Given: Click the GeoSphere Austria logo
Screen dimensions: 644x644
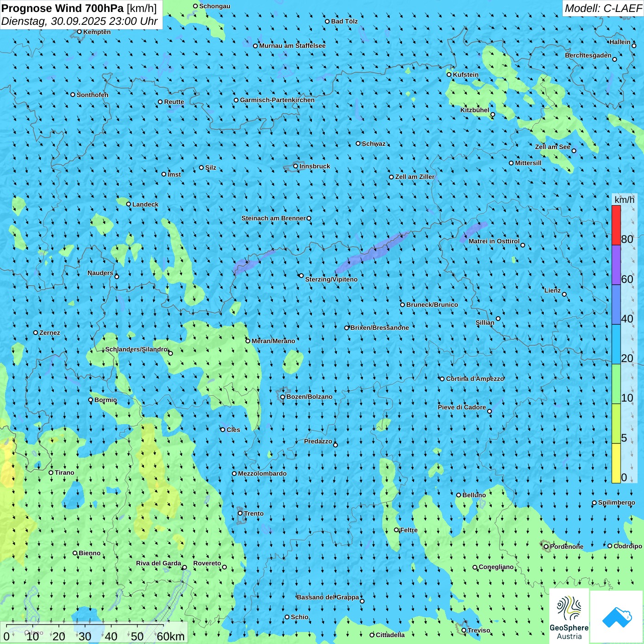Looking at the screenshot, I should point(569,616).
